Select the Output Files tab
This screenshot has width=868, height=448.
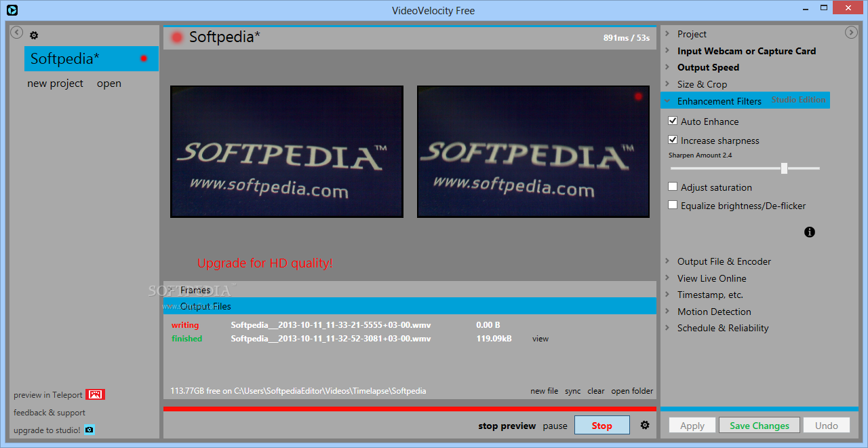tap(410, 306)
